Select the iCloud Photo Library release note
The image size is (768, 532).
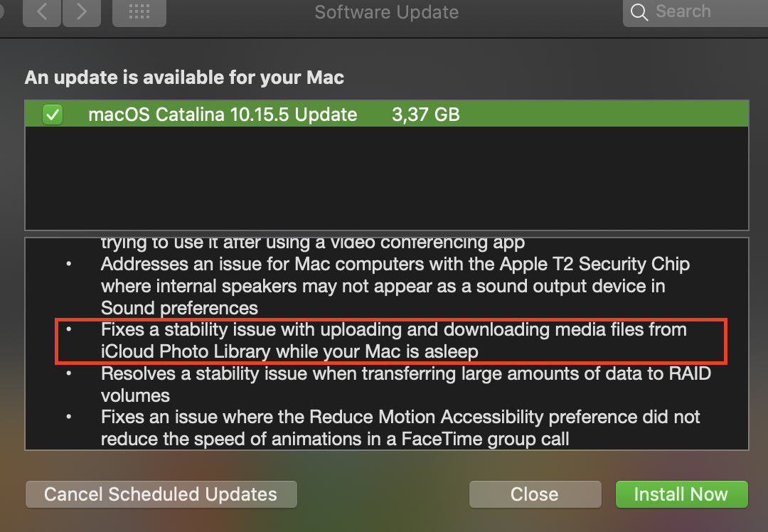pyautogui.click(x=393, y=341)
